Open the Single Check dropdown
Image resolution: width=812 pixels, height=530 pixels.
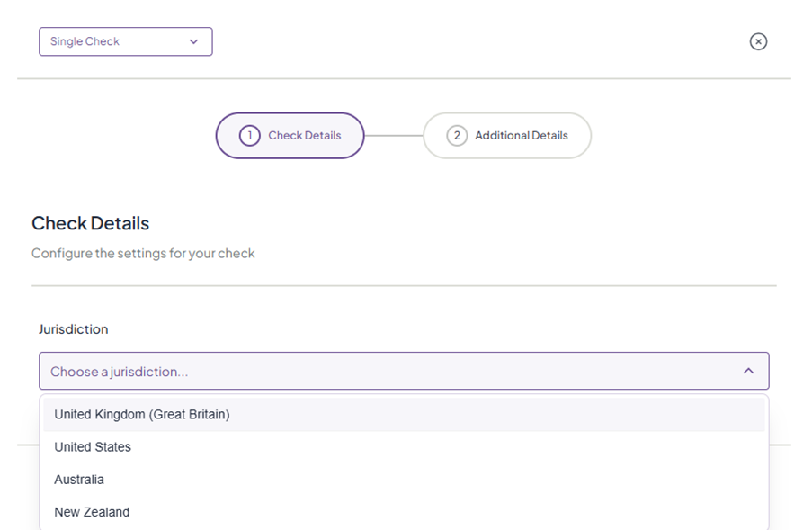coord(125,41)
